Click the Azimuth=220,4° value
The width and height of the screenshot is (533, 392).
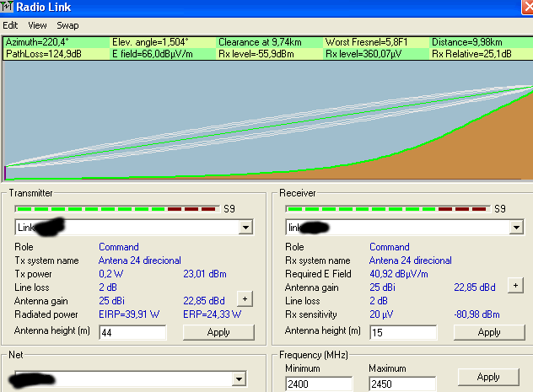coord(37,42)
